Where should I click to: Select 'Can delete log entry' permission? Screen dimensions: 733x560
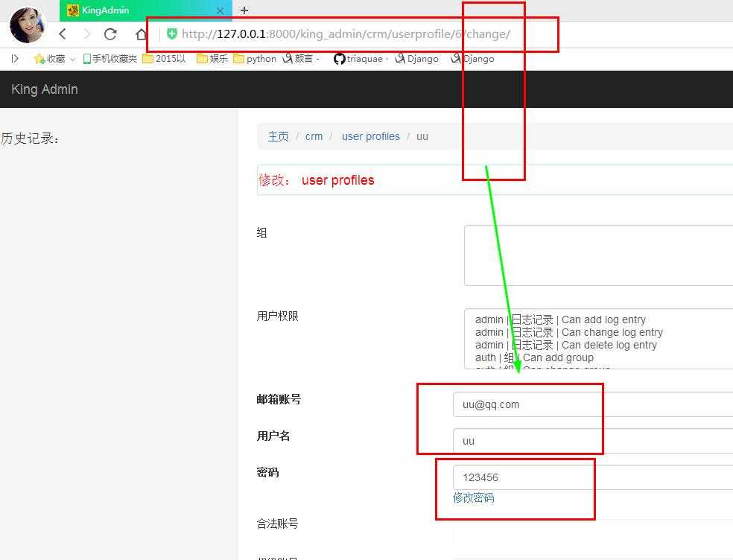point(566,345)
